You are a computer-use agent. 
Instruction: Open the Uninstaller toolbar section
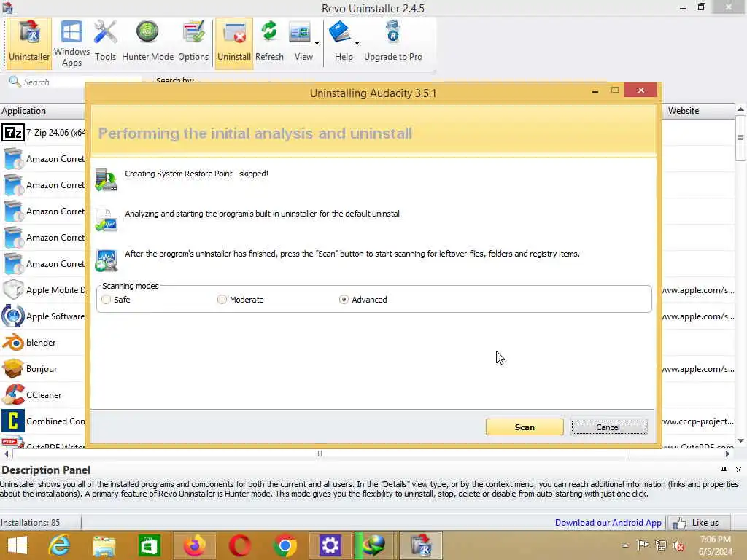[29, 43]
